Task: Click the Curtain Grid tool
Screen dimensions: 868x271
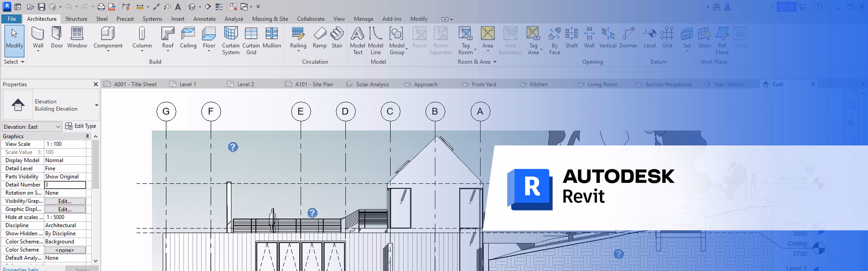Action: coord(251,40)
